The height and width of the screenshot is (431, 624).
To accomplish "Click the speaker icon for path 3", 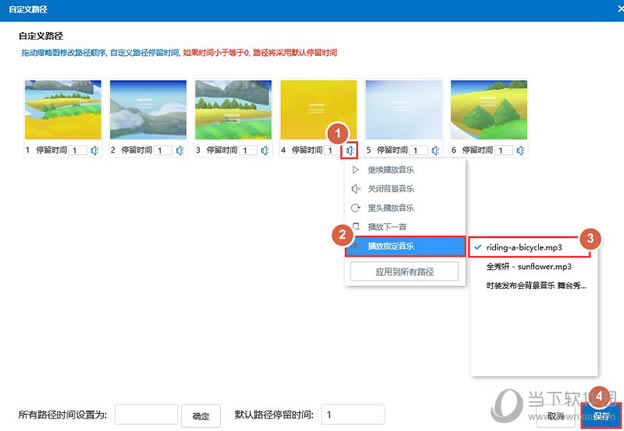I will pos(265,150).
